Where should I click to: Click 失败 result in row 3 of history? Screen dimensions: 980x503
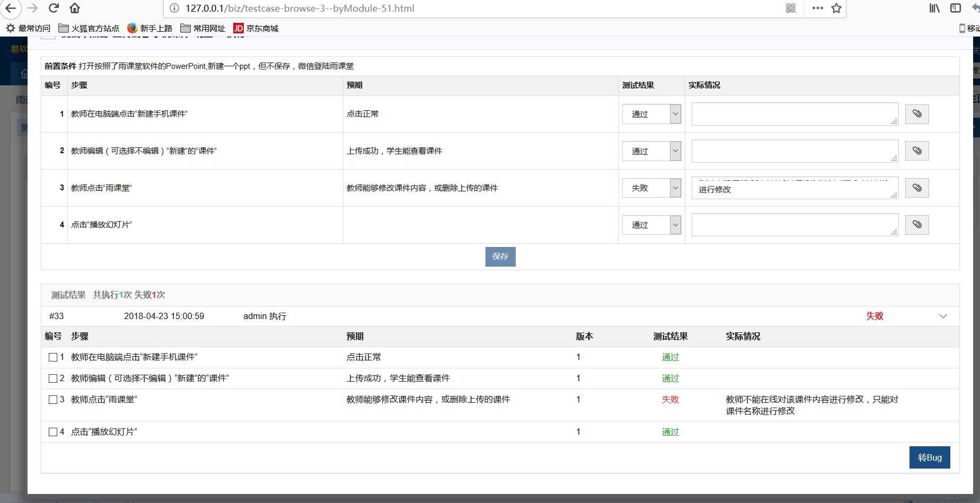point(670,400)
